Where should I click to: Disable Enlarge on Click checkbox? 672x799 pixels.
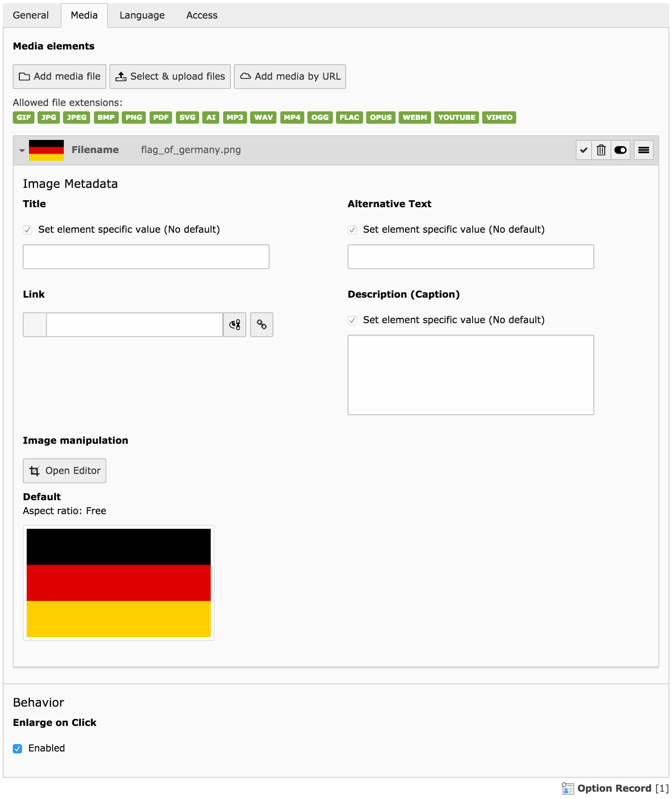pos(17,749)
